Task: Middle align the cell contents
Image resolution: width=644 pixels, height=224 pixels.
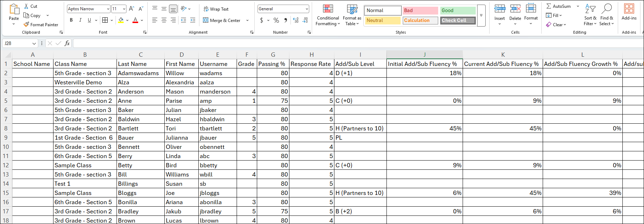Action: [x=164, y=9]
